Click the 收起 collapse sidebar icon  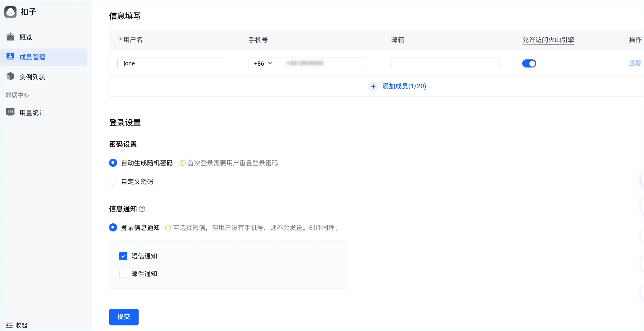point(9,325)
